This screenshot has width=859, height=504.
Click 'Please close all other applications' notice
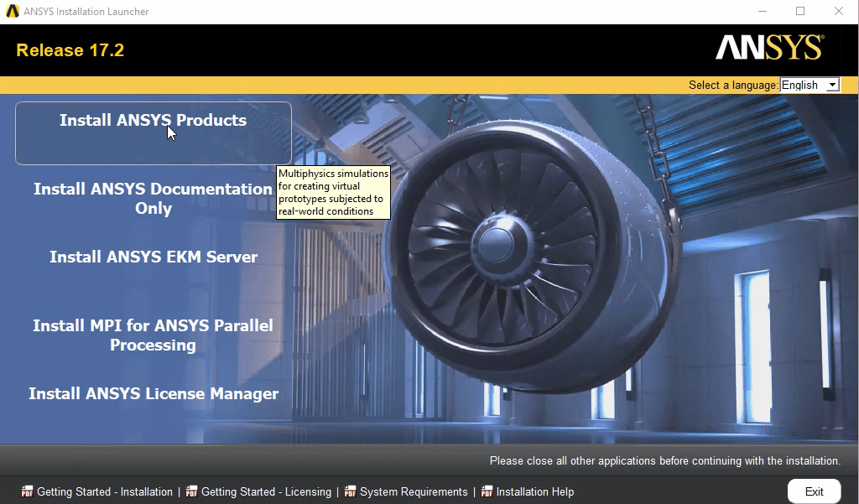coord(664,460)
